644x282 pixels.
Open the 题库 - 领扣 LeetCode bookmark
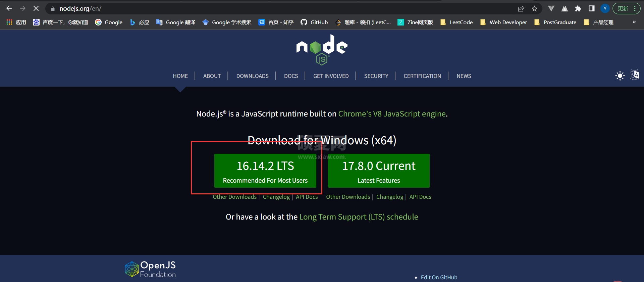[x=363, y=22]
